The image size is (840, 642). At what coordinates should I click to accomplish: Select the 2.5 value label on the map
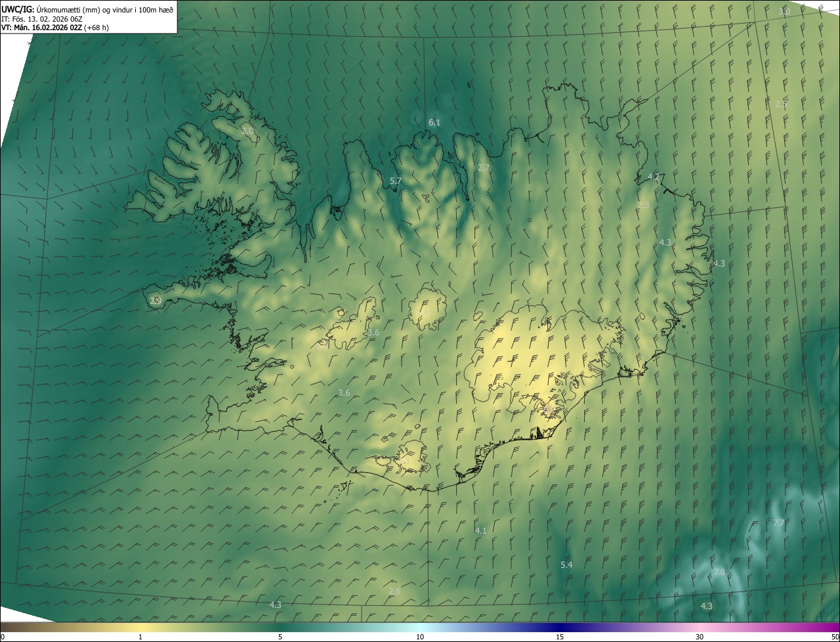[781, 104]
